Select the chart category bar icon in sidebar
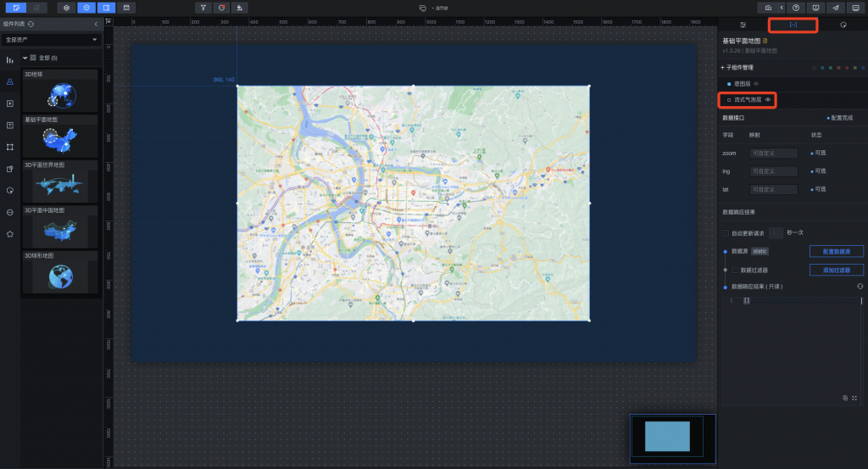The width and height of the screenshot is (868, 469). point(10,60)
